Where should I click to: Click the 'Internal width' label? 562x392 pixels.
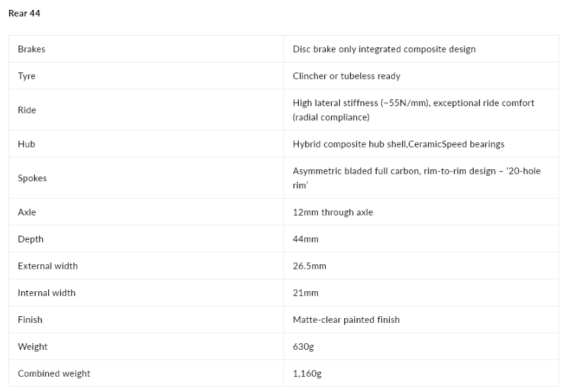[x=47, y=293]
